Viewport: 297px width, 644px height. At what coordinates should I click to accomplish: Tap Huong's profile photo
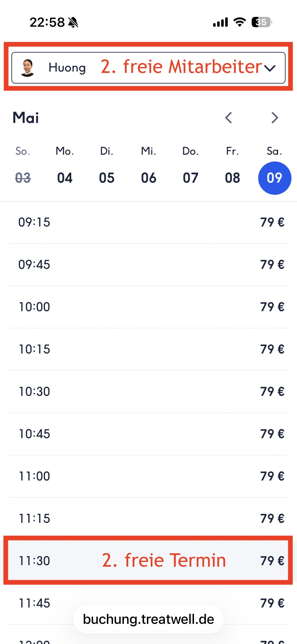[x=27, y=68]
